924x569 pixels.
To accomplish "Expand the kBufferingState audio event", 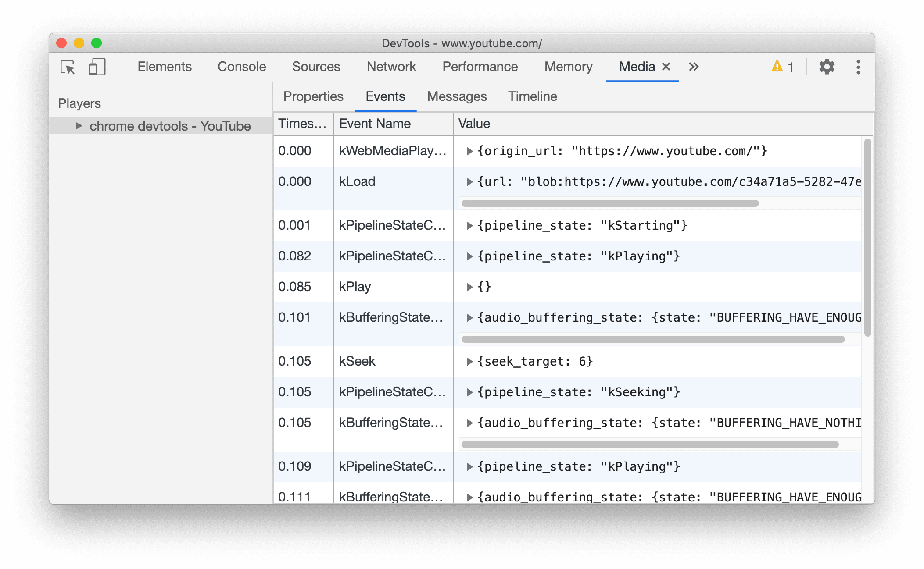I will 469,317.
